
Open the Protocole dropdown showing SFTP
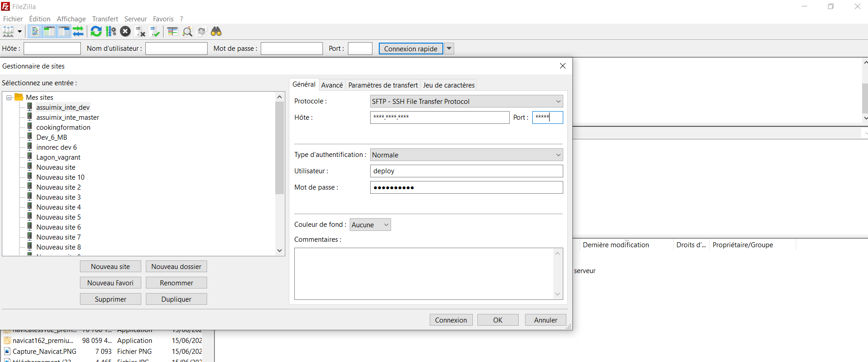coord(466,101)
